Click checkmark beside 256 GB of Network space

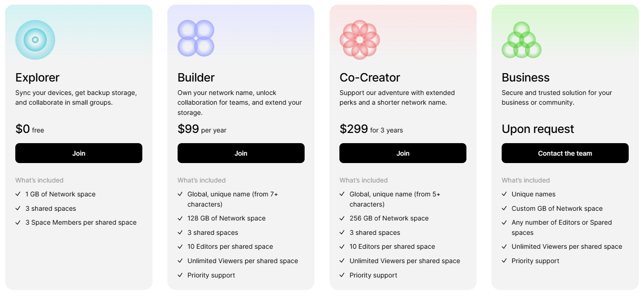tap(342, 218)
